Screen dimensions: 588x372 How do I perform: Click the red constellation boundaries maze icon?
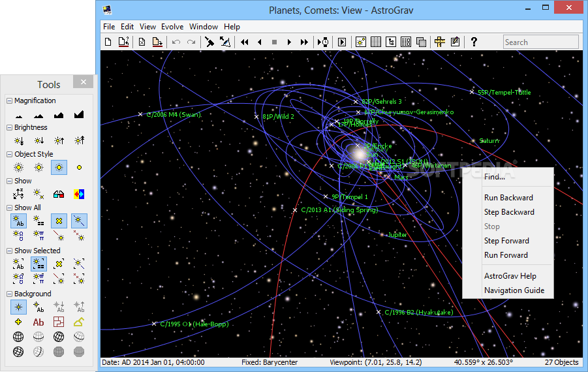click(59, 322)
